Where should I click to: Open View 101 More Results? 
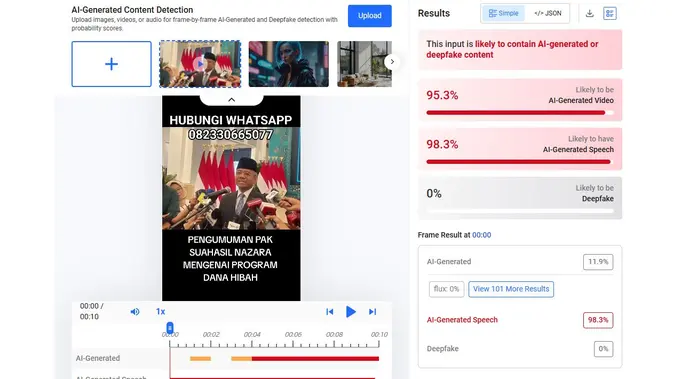pyautogui.click(x=511, y=289)
